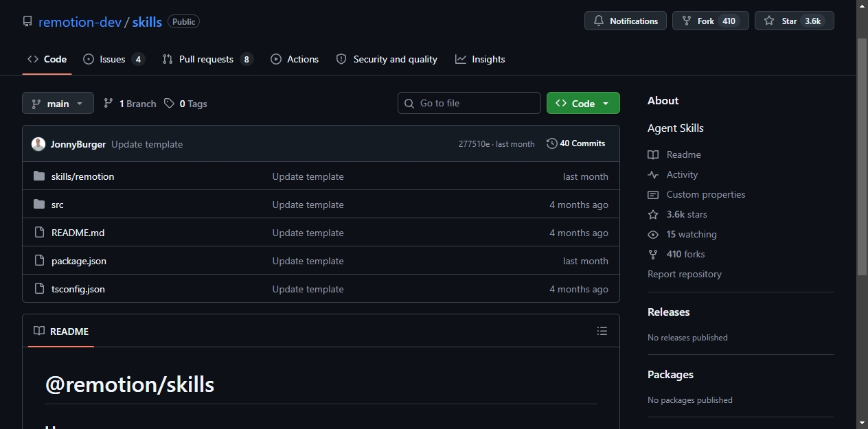Click the eye icon next to 15 watching
Viewport: 868px width, 429px height.
[x=653, y=234]
